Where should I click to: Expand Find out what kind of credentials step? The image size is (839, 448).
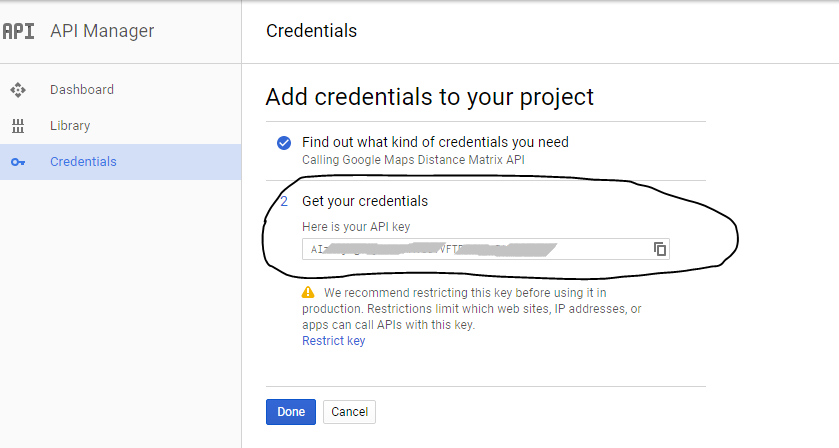435,142
